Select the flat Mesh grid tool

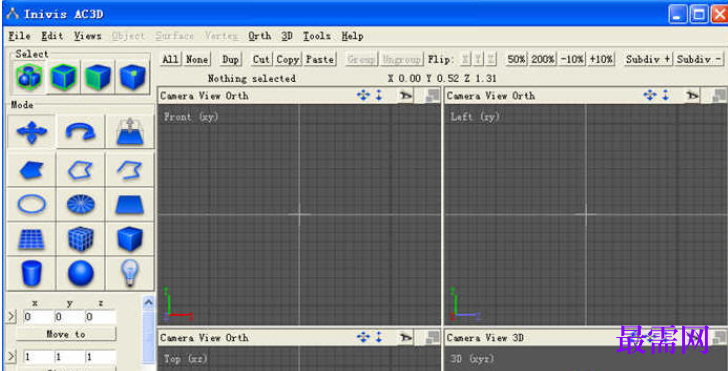pos(31,238)
